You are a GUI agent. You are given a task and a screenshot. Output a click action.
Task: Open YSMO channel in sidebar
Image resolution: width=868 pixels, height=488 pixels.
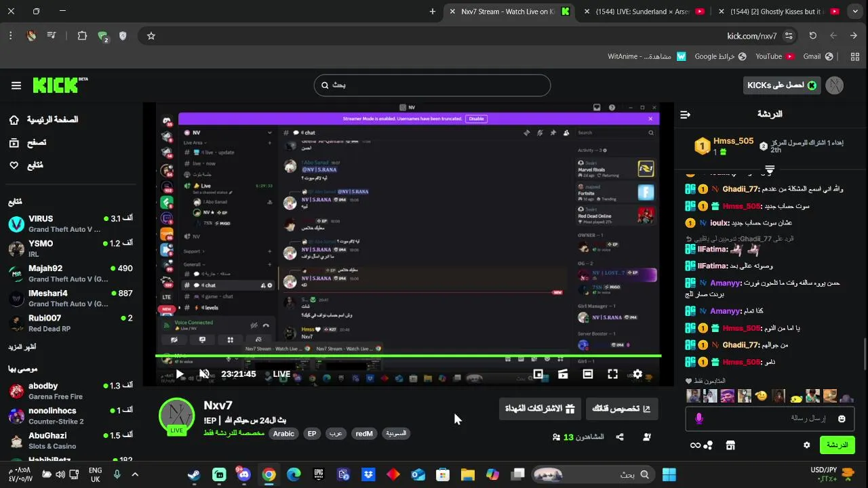(71, 249)
